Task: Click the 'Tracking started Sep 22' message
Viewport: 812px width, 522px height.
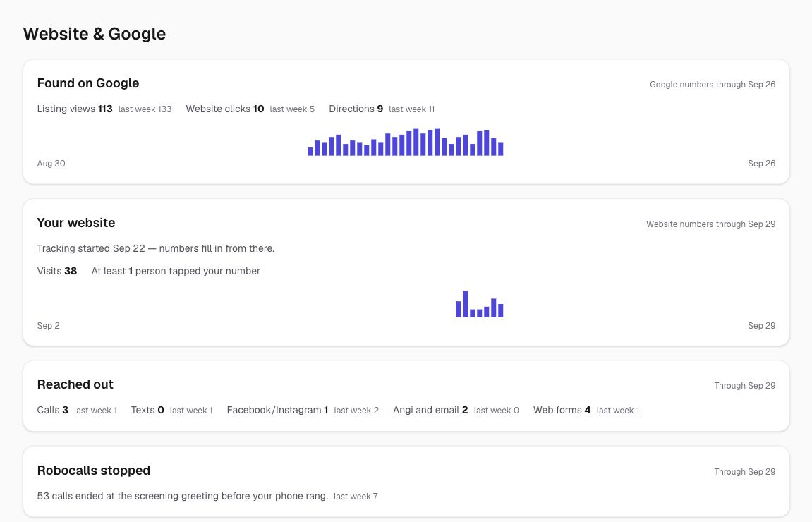Action: point(156,248)
